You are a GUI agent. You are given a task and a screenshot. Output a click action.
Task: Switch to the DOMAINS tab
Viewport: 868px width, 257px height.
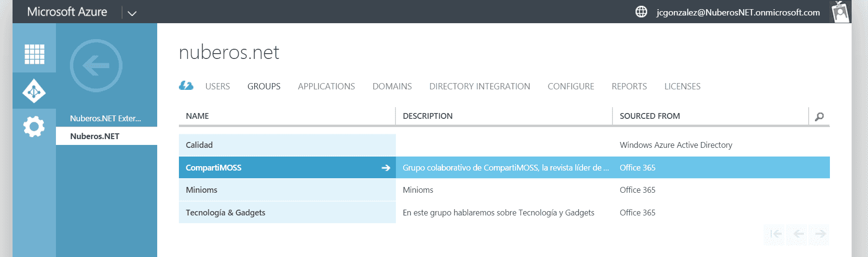392,86
